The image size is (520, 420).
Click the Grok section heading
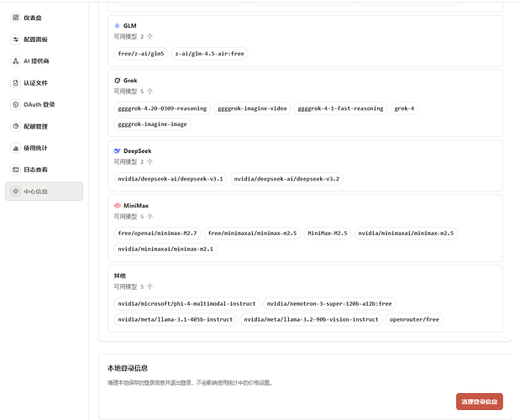(130, 81)
